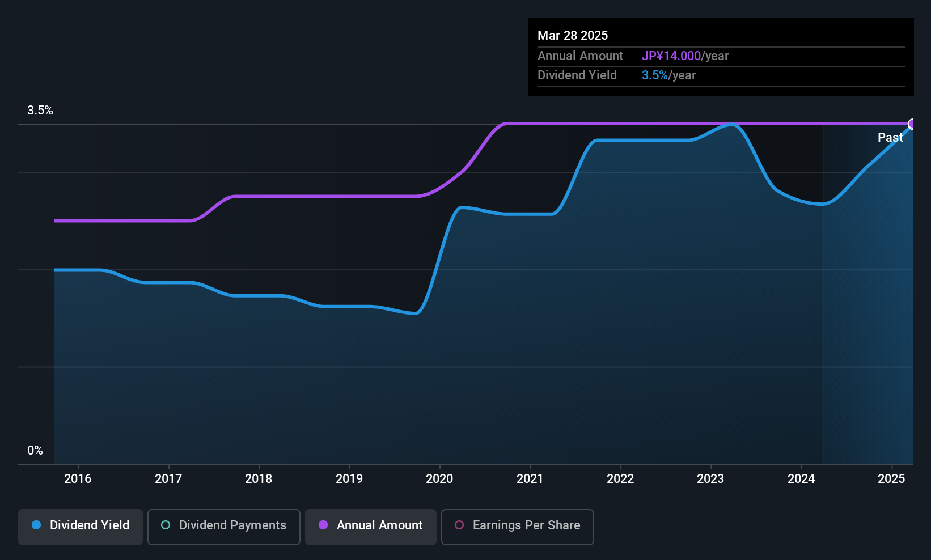Image resolution: width=931 pixels, height=560 pixels.
Task: Click the purple Annual Amount legend dot
Action: click(323, 525)
